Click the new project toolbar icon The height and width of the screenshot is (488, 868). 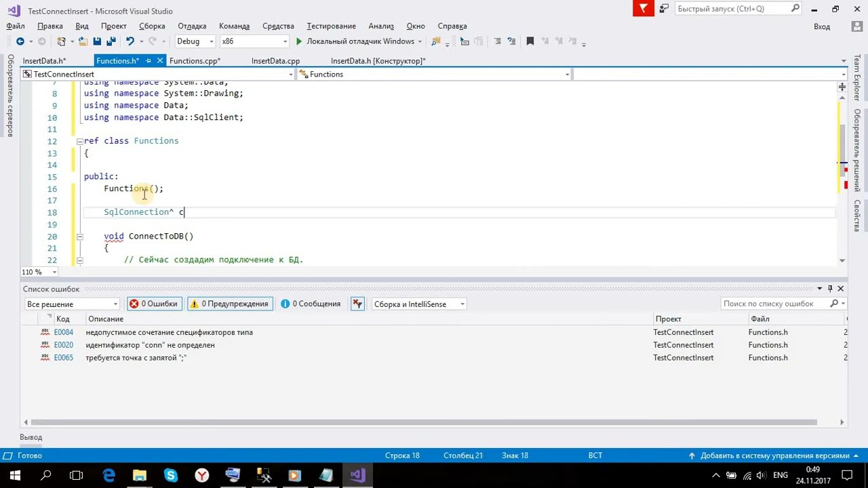pyautogui.click(x=62, y=41)
